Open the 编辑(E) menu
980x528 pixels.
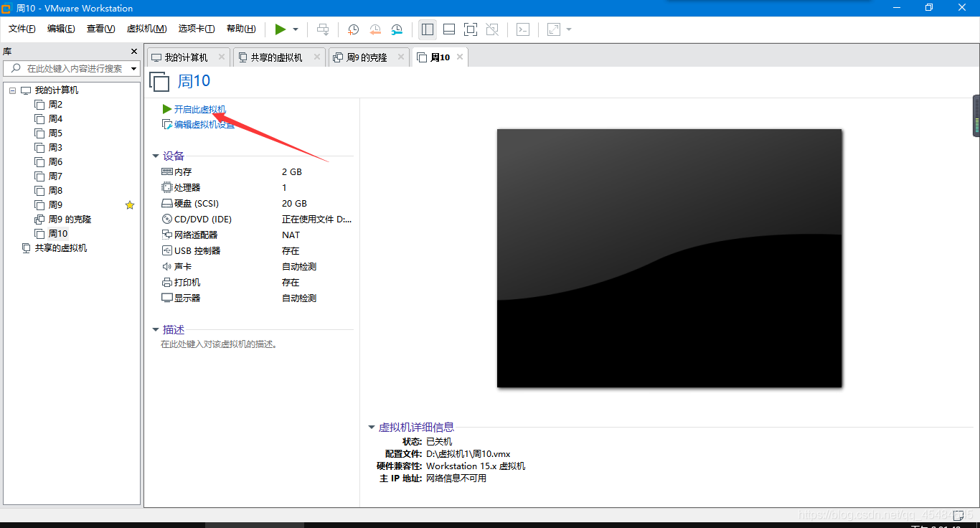[x=61, y=29]
